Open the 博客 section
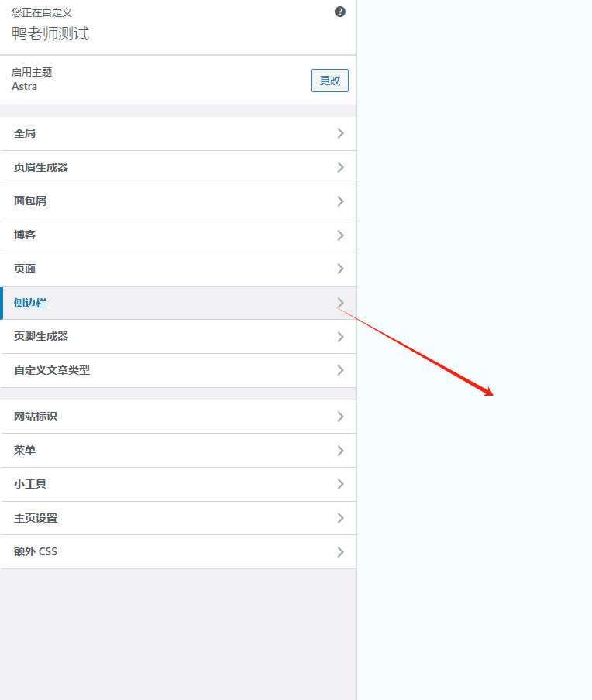 point(178,235)
